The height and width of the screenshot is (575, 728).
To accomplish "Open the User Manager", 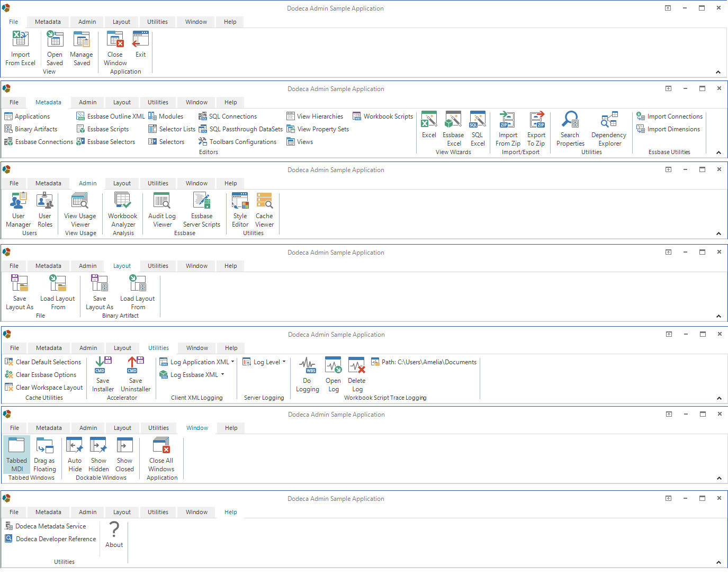I will pos(19,210).
